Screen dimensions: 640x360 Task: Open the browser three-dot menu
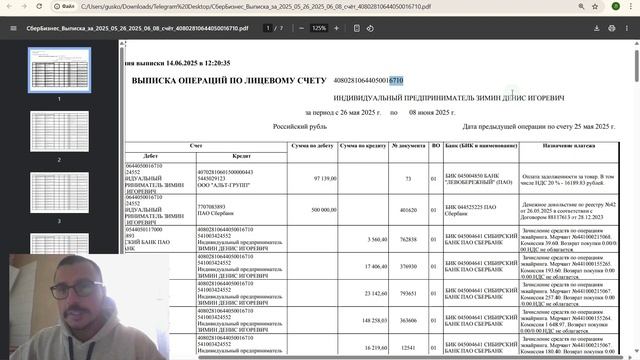tap(631, 7)
